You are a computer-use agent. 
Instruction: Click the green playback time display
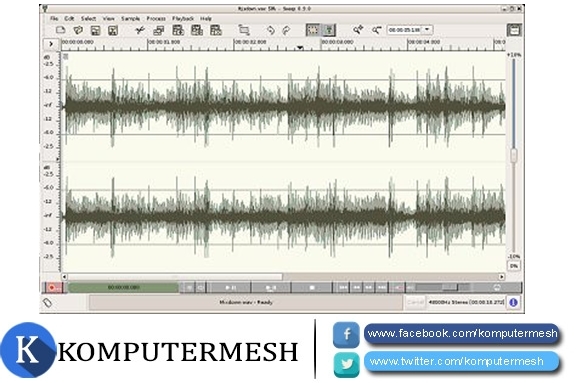tap(124, 288)
